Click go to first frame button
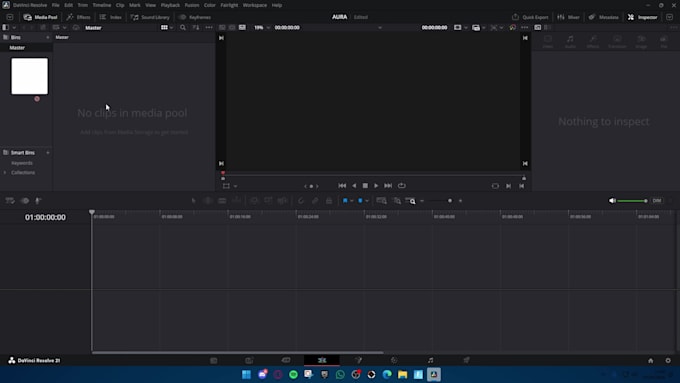 coord(342,186)
